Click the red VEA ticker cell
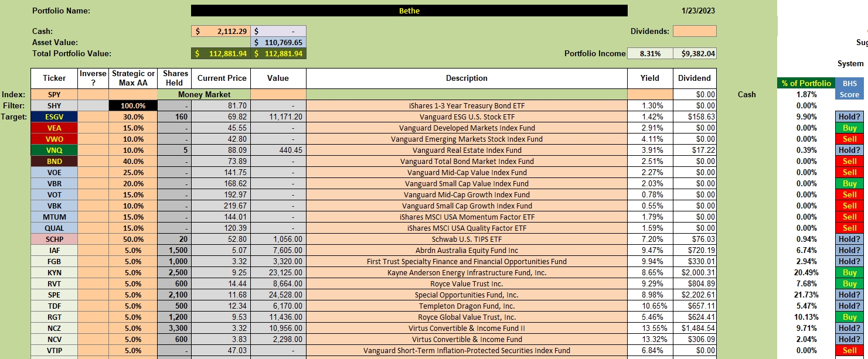868x359 pixels. [55, 128]
